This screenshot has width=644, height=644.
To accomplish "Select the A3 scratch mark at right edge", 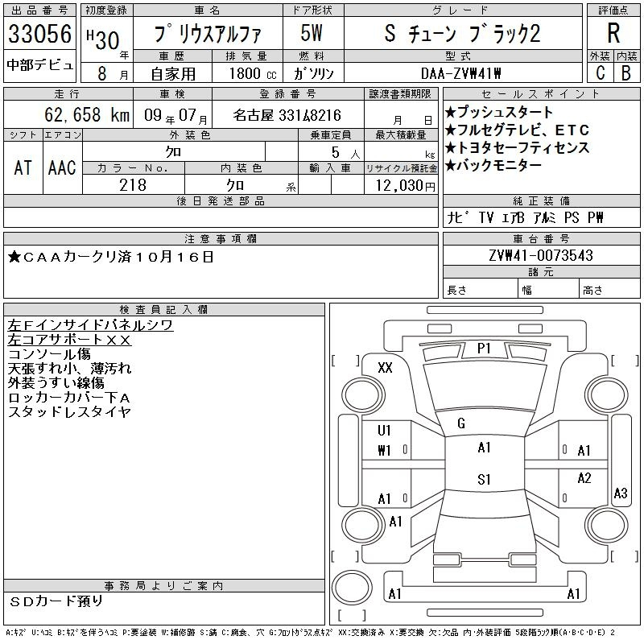I will point(620,493).
